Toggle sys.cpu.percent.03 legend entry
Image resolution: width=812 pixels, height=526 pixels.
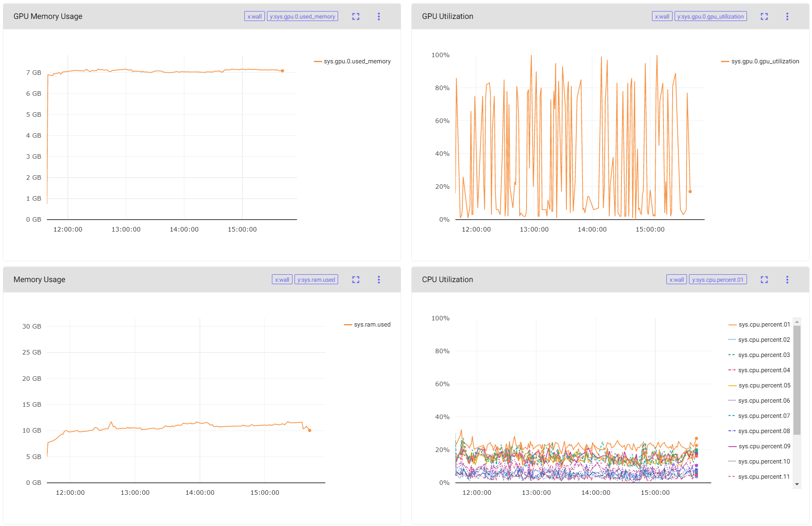[759, 355]
